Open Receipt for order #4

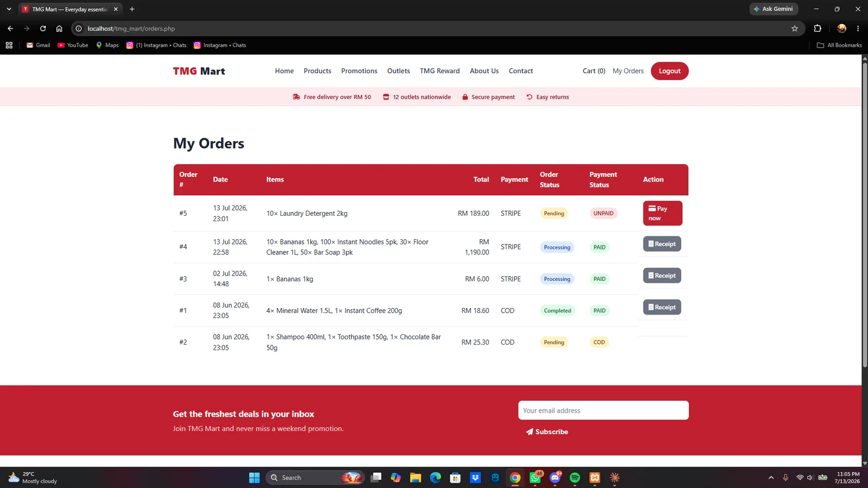(x=662, y=244)
